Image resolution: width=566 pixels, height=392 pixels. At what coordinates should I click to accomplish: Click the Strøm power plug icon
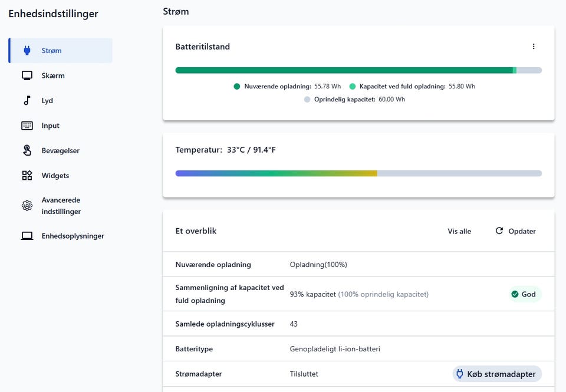(27, 51)
